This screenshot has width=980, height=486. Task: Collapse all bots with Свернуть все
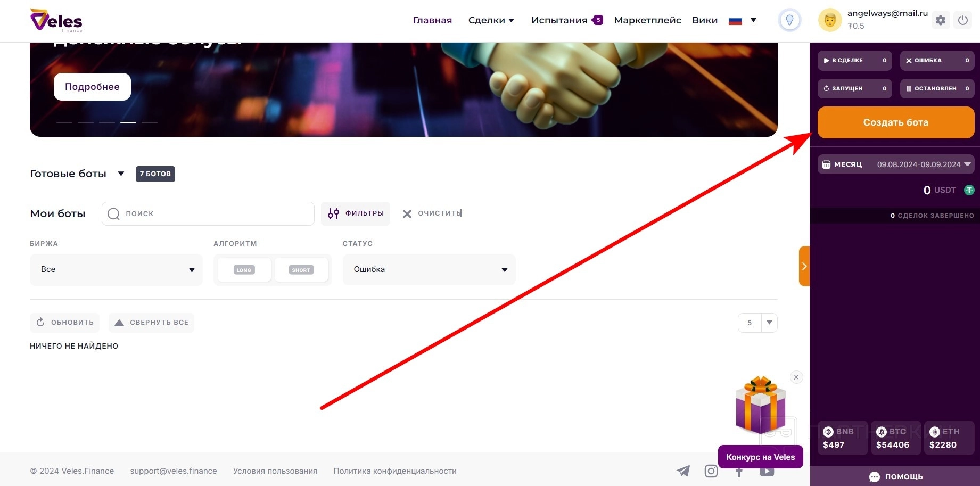[x=152, y=323]
